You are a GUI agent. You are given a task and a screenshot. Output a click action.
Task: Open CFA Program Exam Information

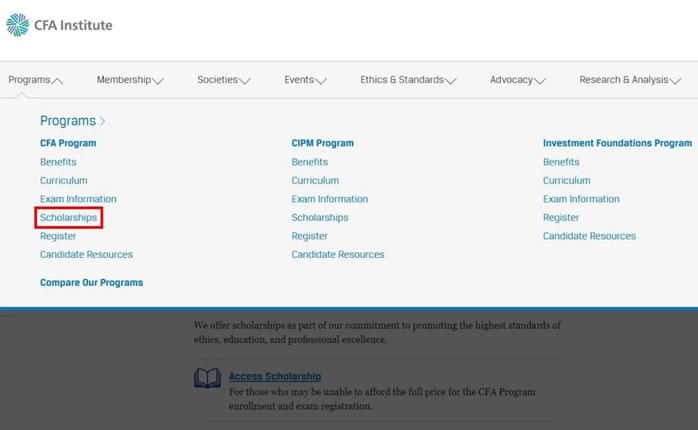[78, 199]
